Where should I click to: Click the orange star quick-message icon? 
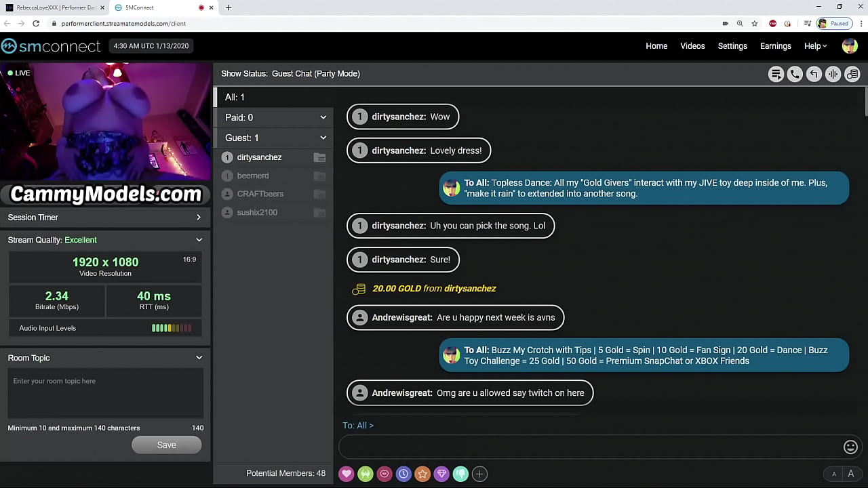(x=422, y=474)
